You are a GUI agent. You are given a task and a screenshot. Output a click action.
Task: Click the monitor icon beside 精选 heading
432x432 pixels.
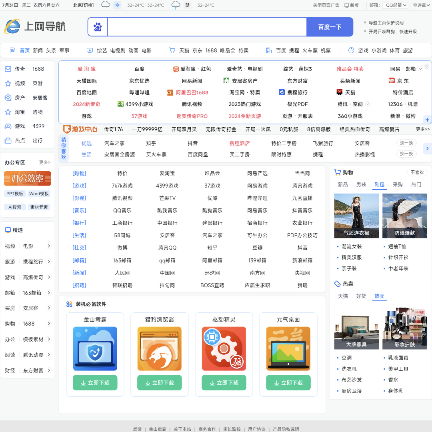click(x=8, y=230)
